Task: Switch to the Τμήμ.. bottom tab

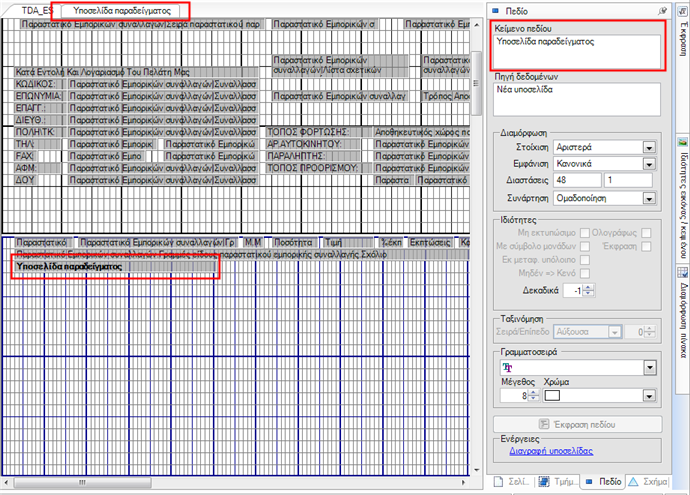Action: pos(557,482)
